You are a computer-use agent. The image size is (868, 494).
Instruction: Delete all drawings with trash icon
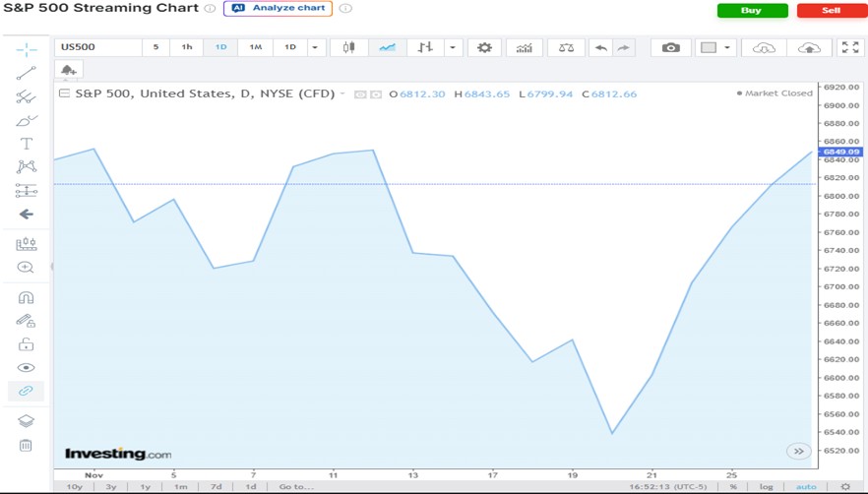point(26,445)
